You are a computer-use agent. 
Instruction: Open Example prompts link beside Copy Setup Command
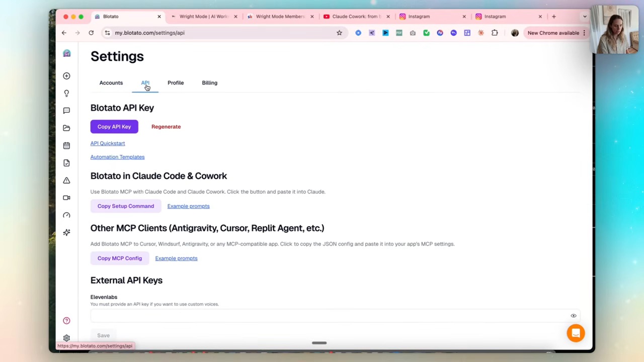point(188,206)
